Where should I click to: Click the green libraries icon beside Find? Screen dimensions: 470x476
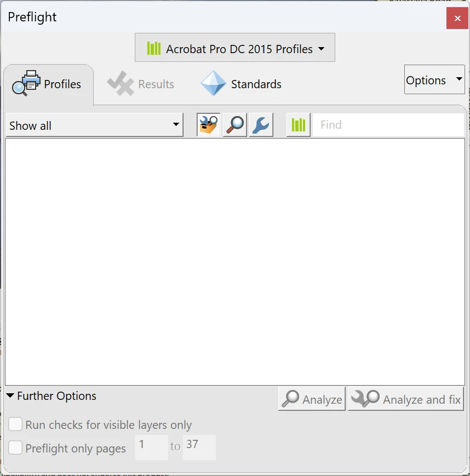[x=299, y=125]
